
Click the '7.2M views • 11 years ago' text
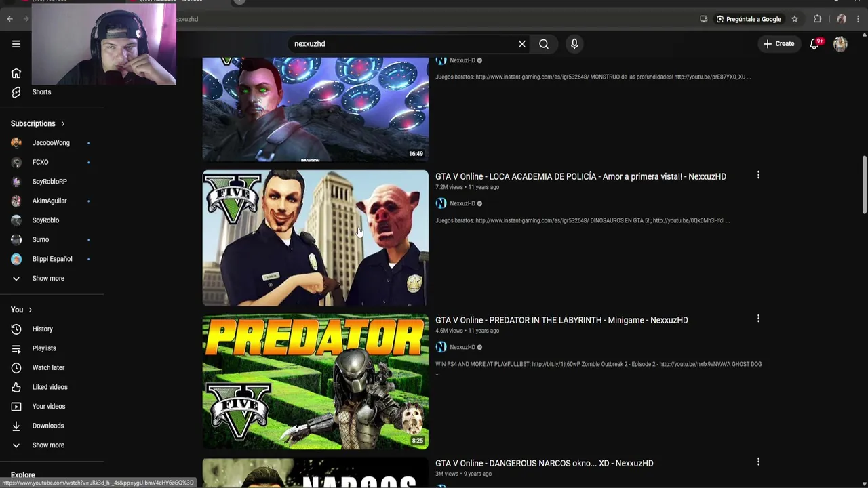coord(467,187)
